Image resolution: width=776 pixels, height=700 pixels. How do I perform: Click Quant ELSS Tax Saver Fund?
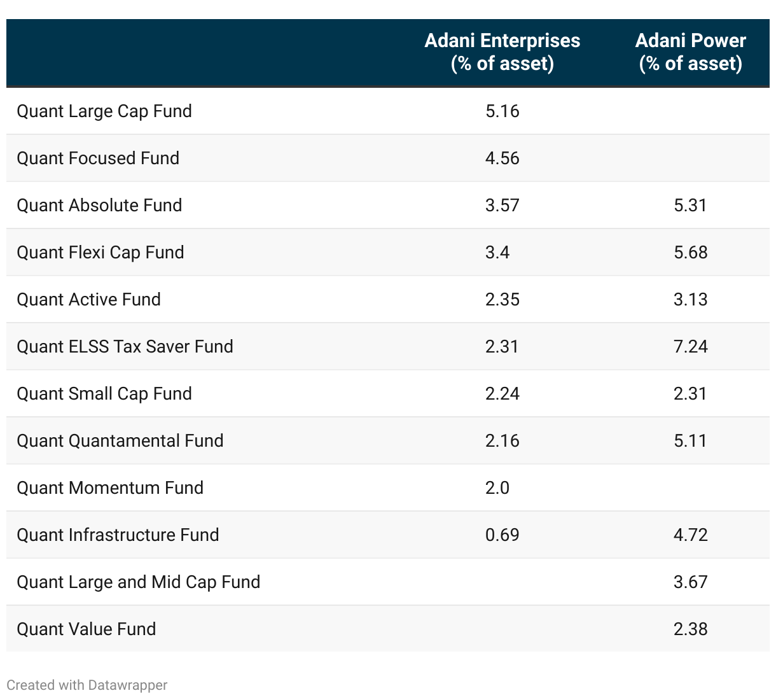click(125, 347)
